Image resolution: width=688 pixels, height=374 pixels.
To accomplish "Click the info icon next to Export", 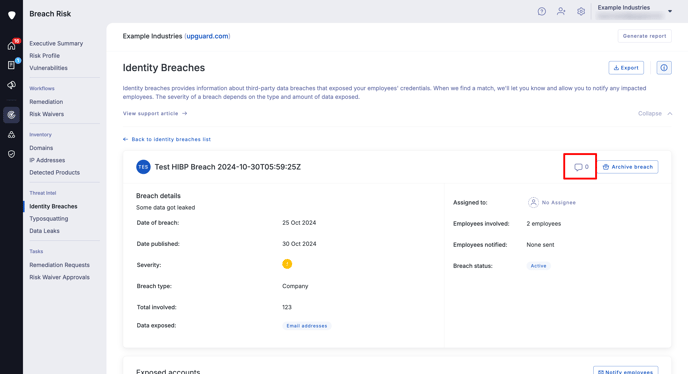I will [x=664, y=68].
